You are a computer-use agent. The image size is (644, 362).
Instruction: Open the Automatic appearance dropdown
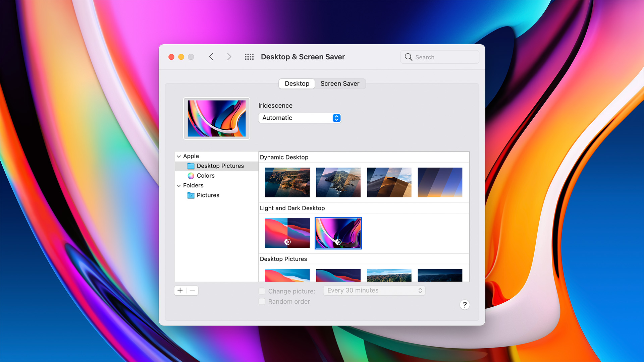pos(300,118)
